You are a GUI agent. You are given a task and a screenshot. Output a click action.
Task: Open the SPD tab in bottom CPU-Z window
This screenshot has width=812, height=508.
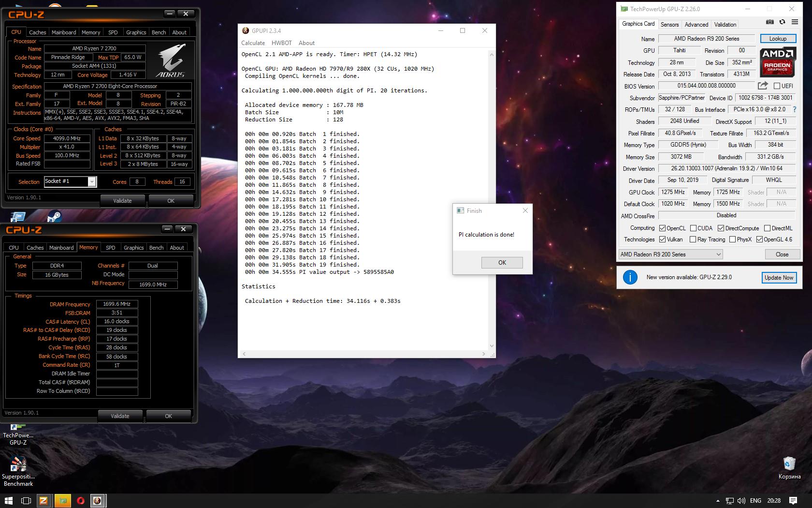coord(110,248)
